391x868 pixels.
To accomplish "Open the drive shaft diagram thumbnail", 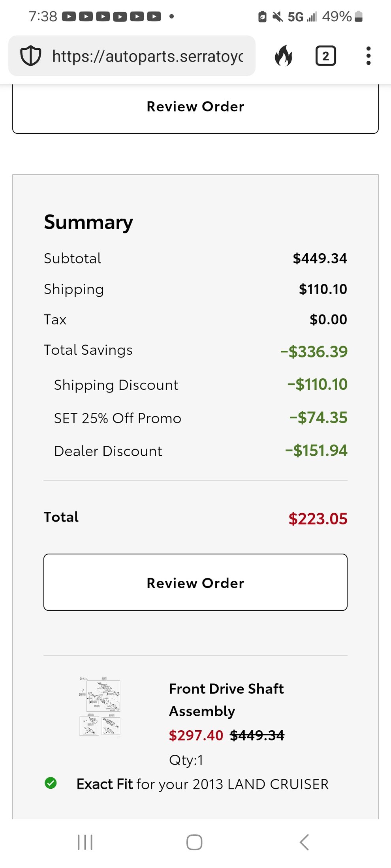I will pos(100,707).
